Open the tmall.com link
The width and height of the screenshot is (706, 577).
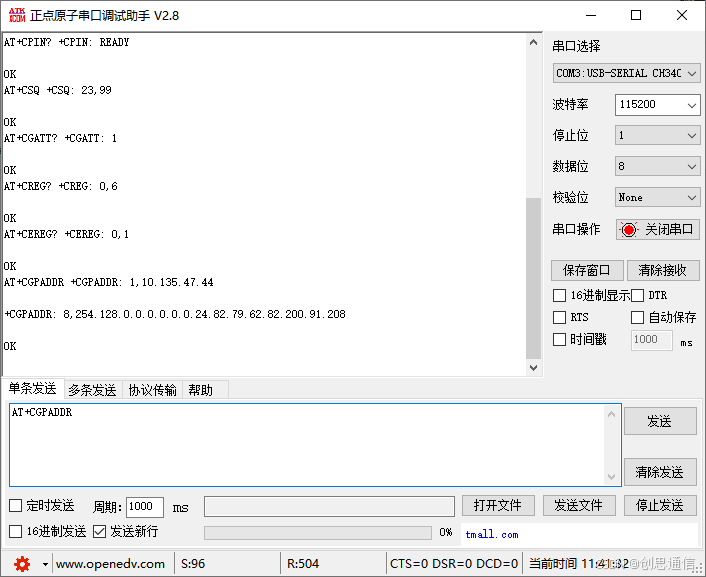tap(492, 535)
